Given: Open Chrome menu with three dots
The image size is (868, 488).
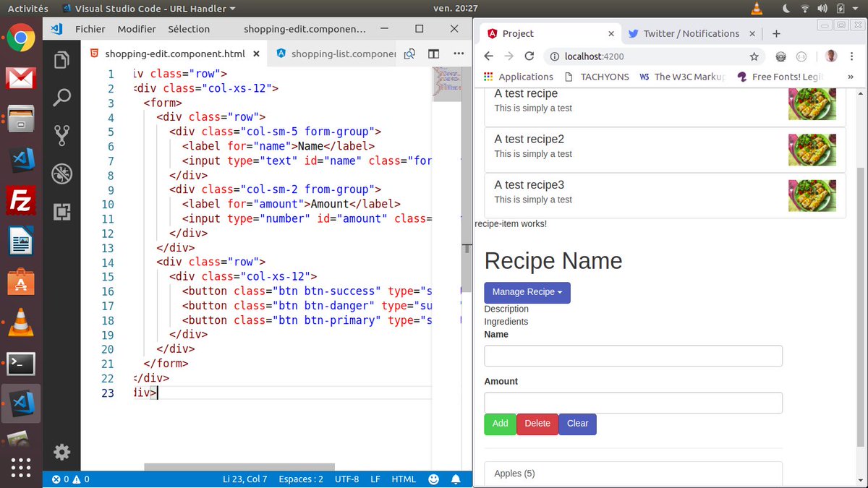Looking at the screenshot, I should click(852, 56).
